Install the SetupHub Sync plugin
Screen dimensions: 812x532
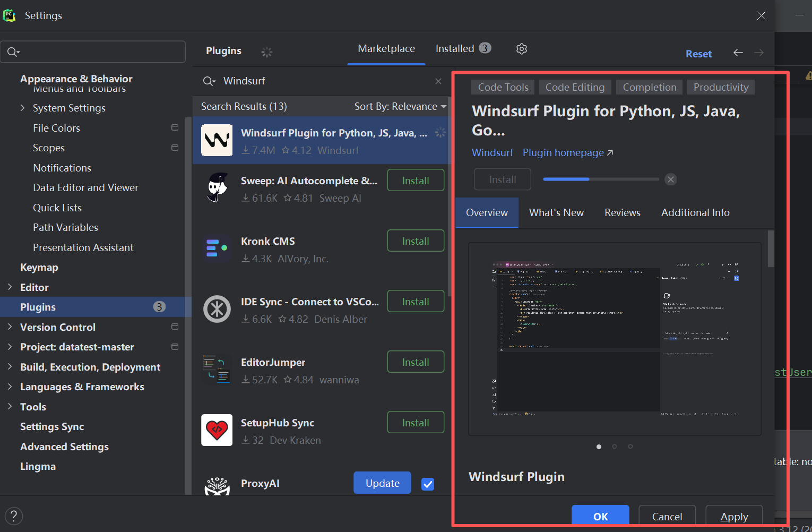tap(416, 423)
